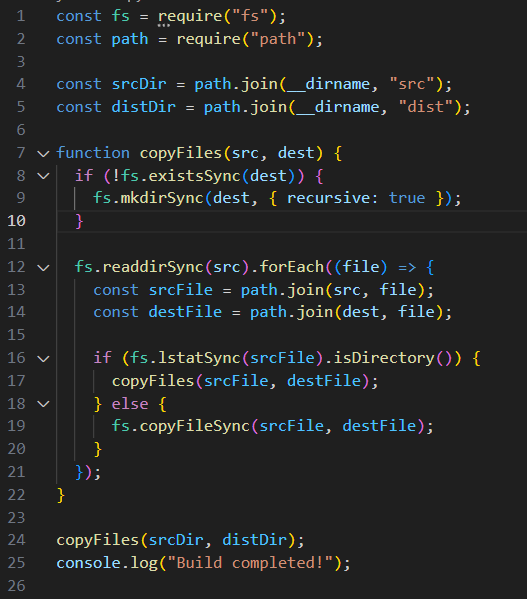
Task: Fold the existsSync if block on line 8
Action: click(x=44, y=176)
